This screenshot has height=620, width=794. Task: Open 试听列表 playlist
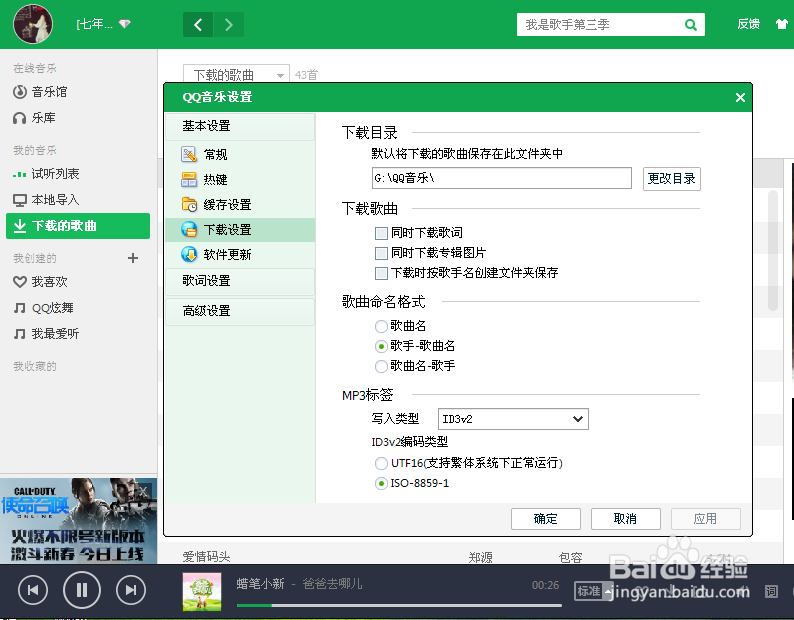click(x=47, y=174)
